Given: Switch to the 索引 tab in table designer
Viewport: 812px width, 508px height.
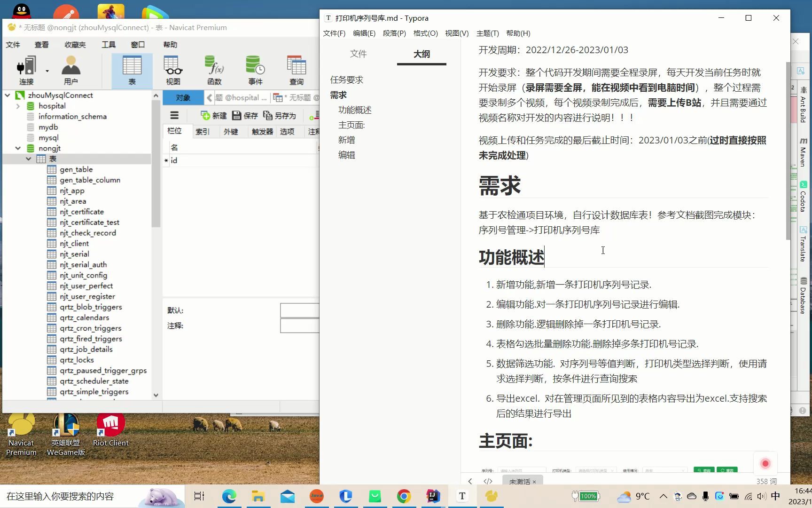Looking at the screenshot, I should pyautogui.click(x=203, y=132).
